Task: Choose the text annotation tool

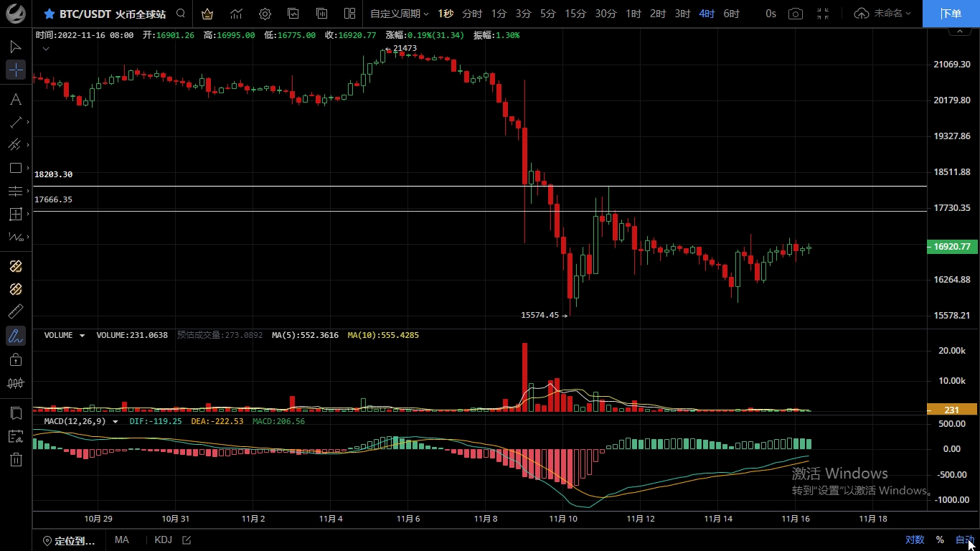Action: pos(16,100)
